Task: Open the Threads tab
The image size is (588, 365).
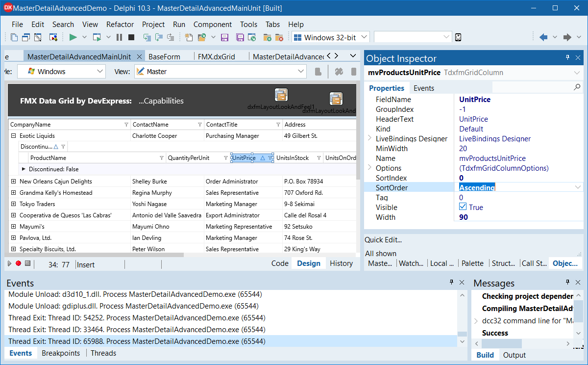Action: (x=103, y=353)
